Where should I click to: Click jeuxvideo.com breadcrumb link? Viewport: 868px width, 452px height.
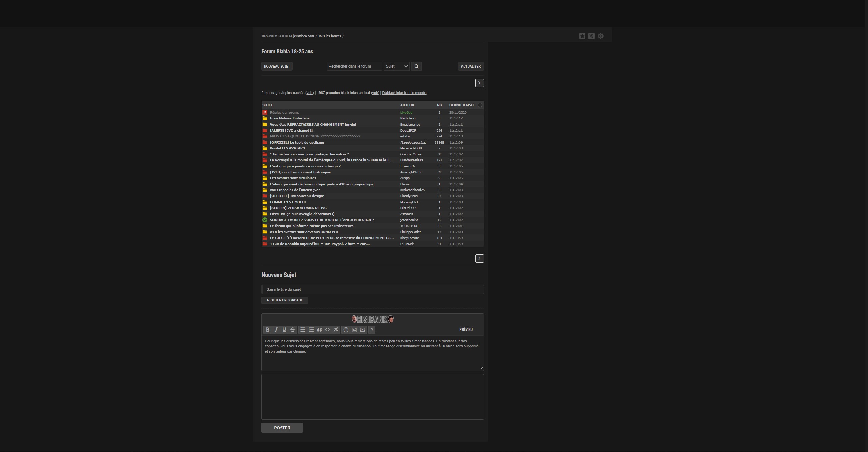[x=303, y=36]
